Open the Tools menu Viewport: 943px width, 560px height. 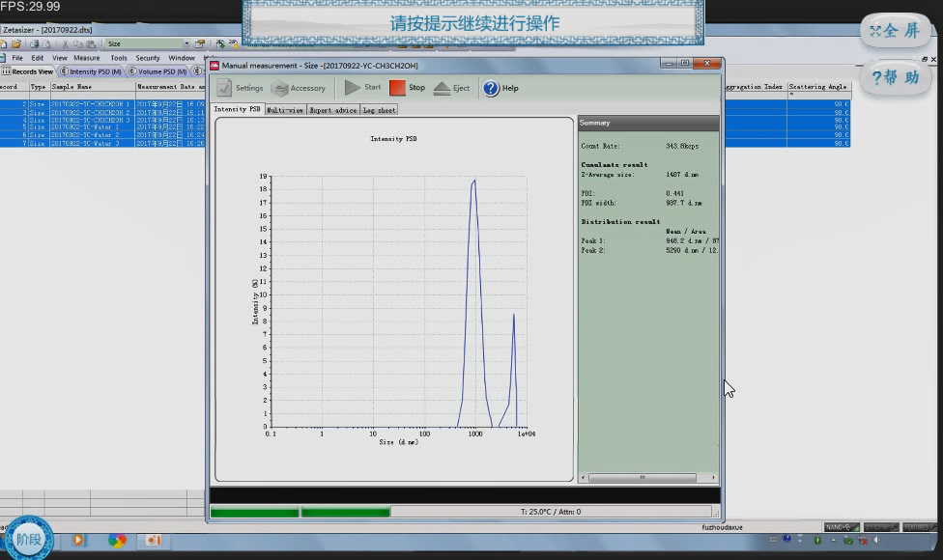point(119,58)
